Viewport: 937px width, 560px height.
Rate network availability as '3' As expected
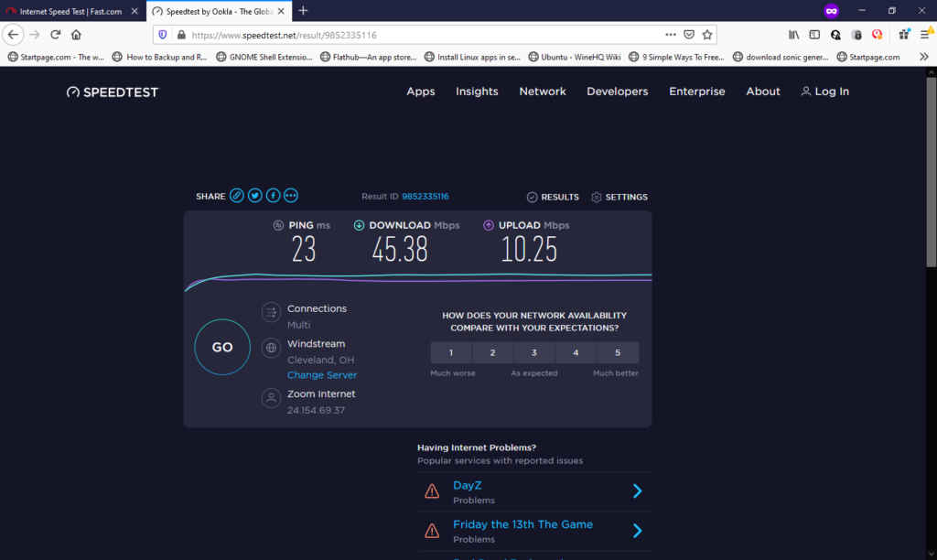click(x=533, y=352)
